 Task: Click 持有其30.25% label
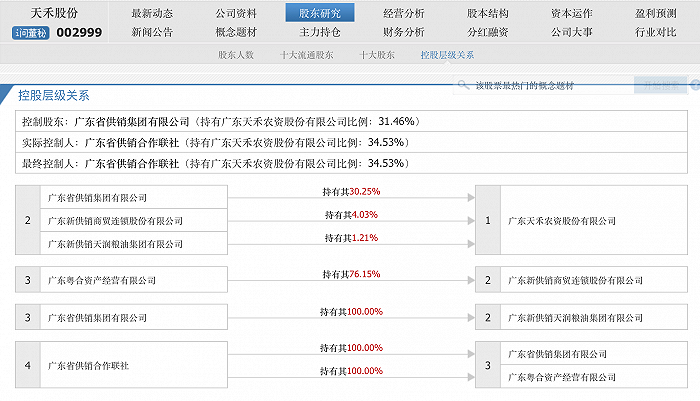coord(351,192)
